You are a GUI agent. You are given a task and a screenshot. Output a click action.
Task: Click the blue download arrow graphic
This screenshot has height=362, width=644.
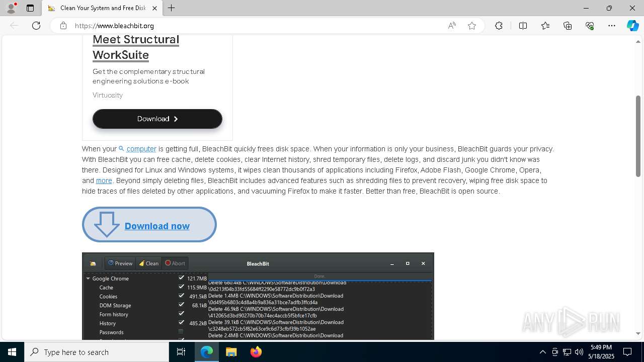tap(107, 224)
